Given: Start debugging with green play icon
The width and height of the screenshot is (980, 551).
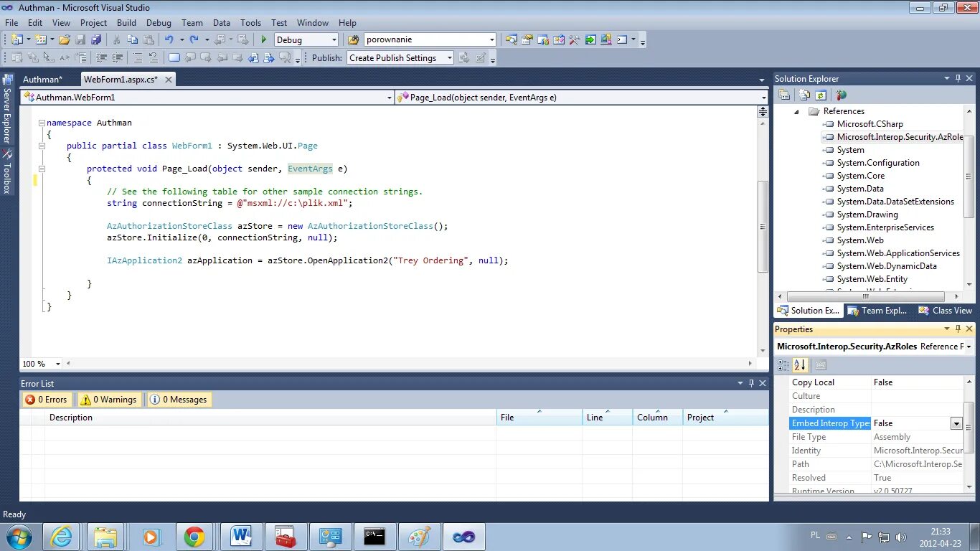Looking at the screenshot, I should (x=264, y=40).
